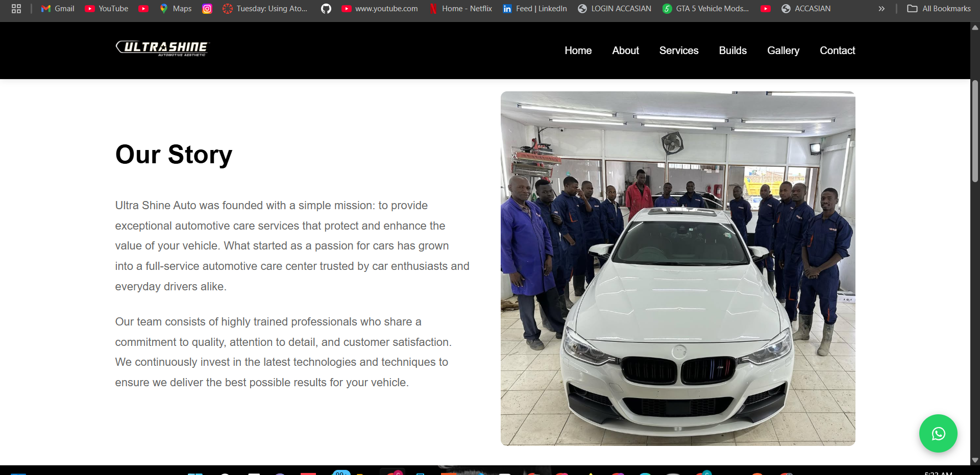The image size is (980, 475).
Task: Open the Maps bookmark
Action: coord(176,9)
